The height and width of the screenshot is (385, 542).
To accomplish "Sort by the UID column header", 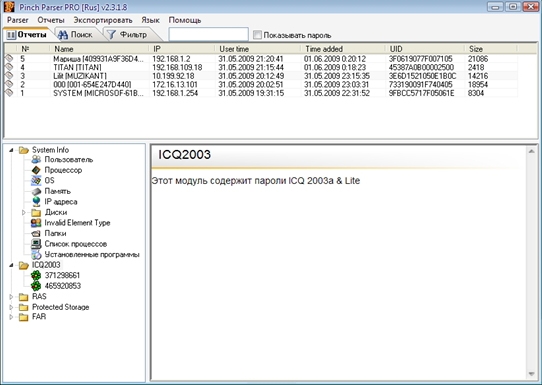I will [x=425, y=49].
